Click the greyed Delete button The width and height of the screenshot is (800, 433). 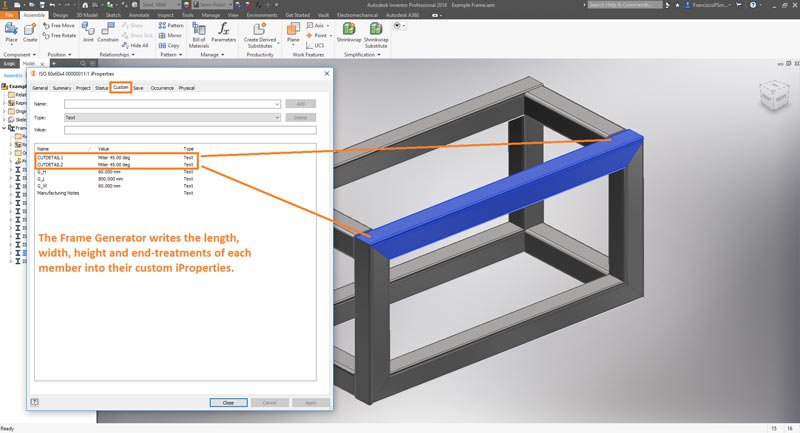[301, 117]
